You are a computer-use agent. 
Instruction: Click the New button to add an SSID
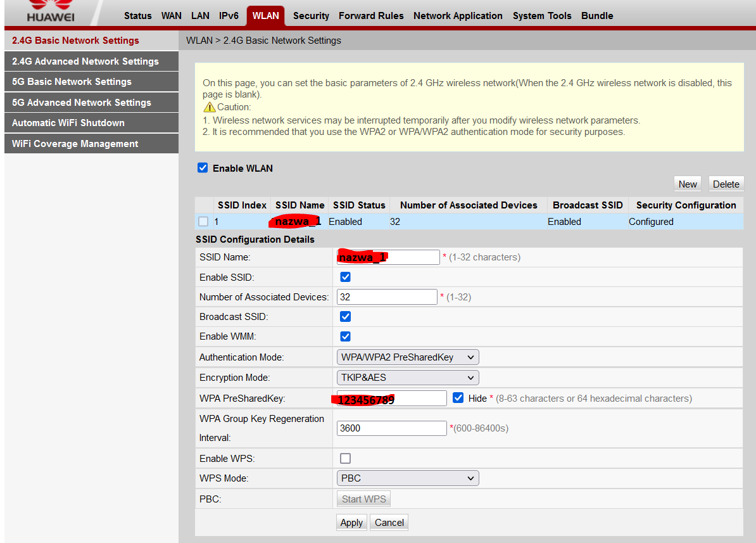coord(688,184)
